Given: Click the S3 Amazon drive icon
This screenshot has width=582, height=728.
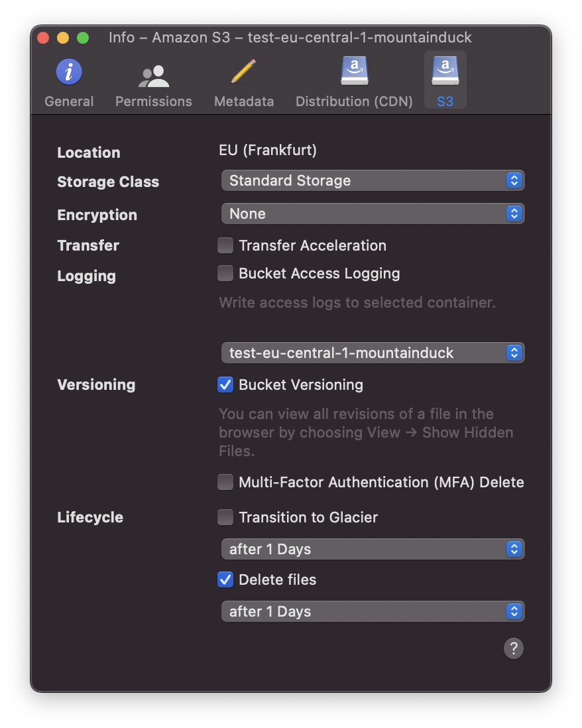Looking at the screenshot, I should click(445, 71).
